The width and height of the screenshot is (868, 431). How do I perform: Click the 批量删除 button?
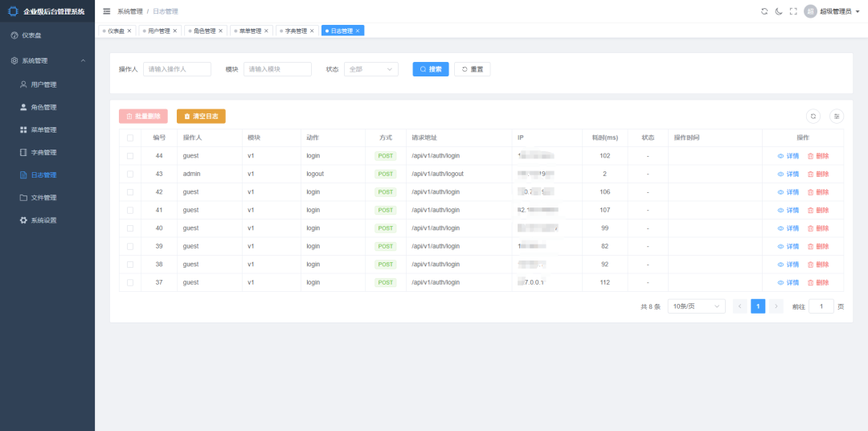pyautogui.click(x=143, y=117)
